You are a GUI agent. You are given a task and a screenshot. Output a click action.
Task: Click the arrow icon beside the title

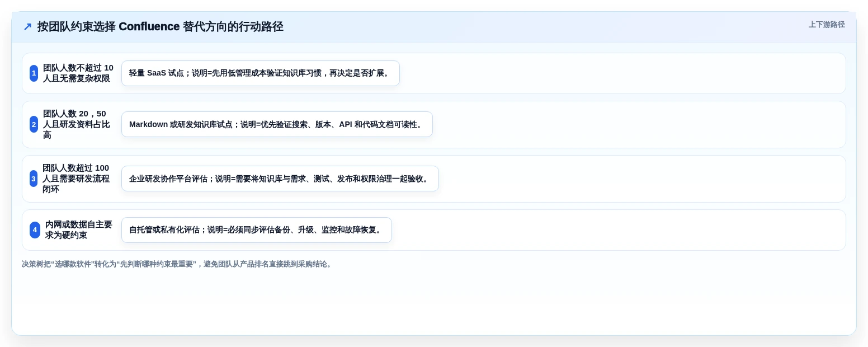coord(27,27)
